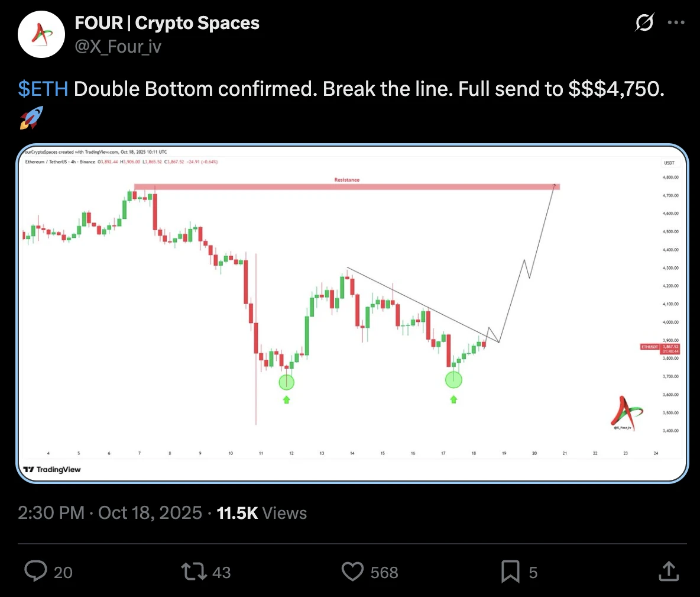
Task: Click the TradingView logo in the chart
Action: coord(52,469)
